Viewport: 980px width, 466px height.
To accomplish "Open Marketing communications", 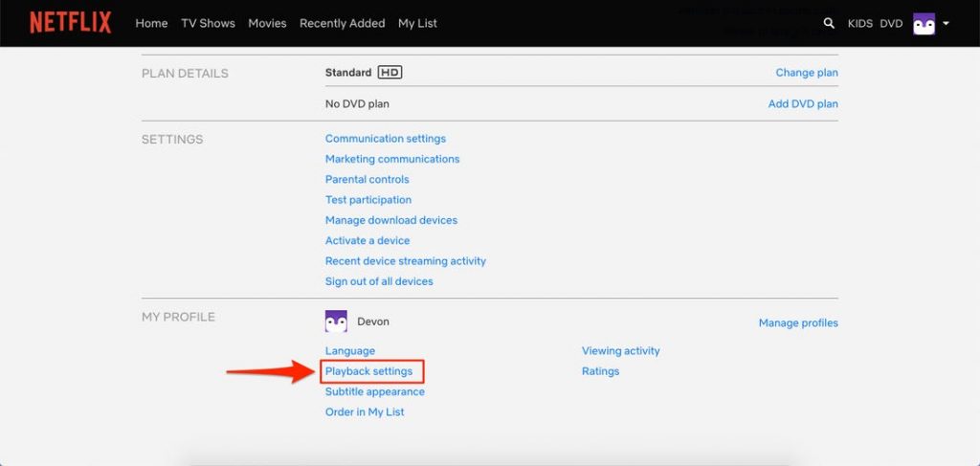I will coord(392,159).
